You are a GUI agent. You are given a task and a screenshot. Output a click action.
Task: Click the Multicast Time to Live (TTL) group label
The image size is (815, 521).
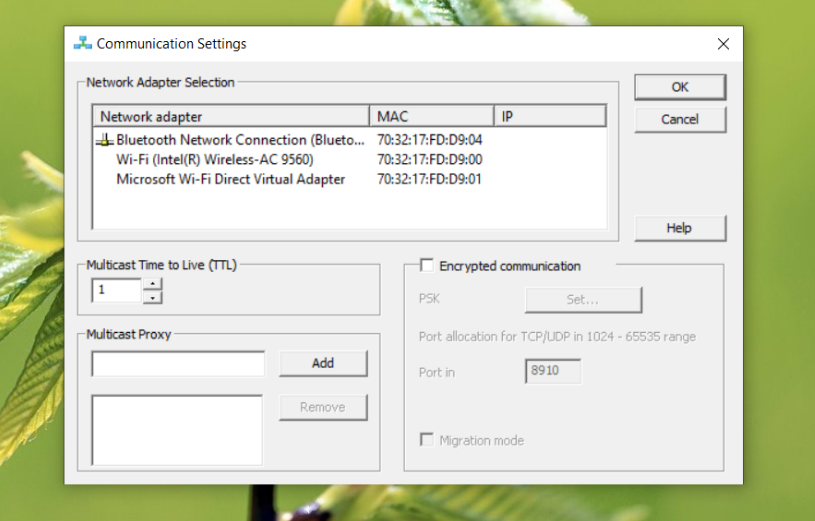162,265
